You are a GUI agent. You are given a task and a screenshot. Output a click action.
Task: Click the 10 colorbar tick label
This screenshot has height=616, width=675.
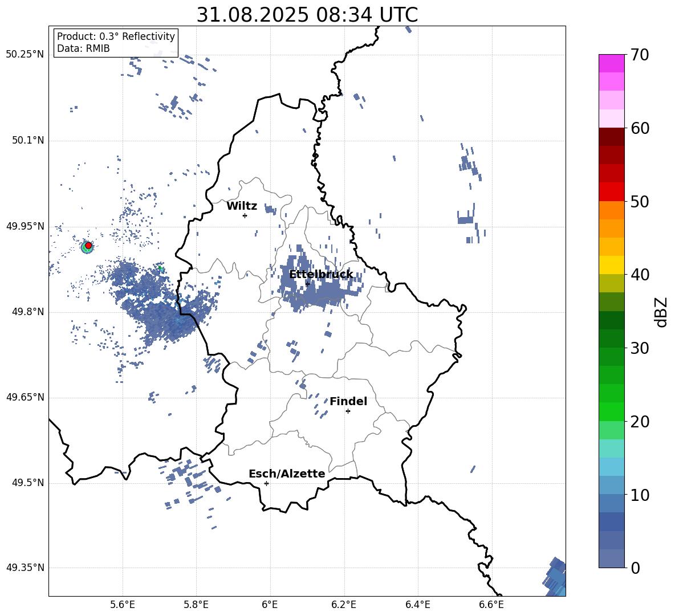640,495
